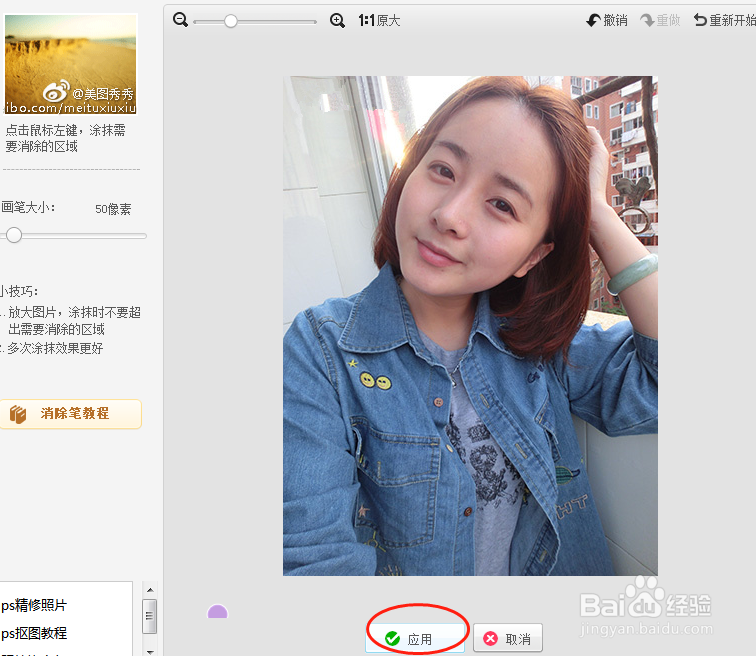The image size is (756, 656).
Task: Restart editing with 重新开始
Action: coord(725,20)
